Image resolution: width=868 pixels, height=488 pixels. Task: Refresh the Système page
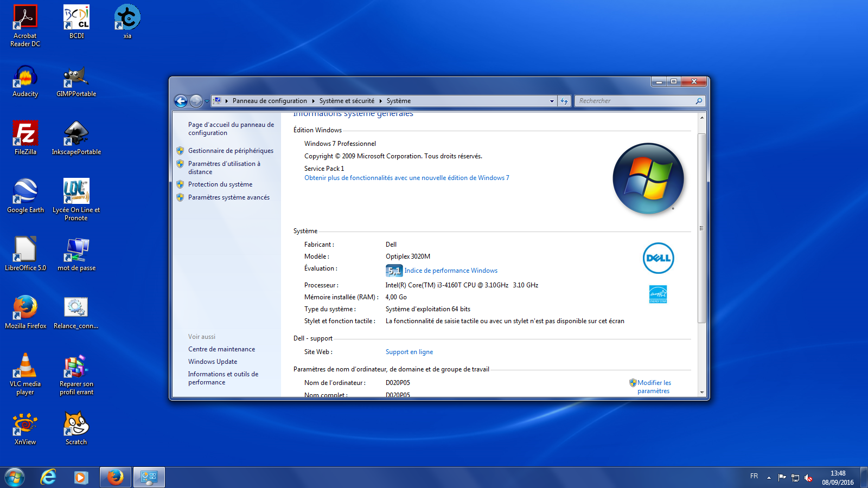point(564,101)
